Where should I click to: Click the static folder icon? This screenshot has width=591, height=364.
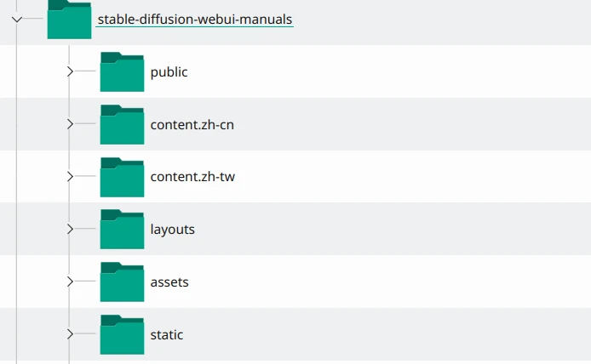[x=122, y=335]
